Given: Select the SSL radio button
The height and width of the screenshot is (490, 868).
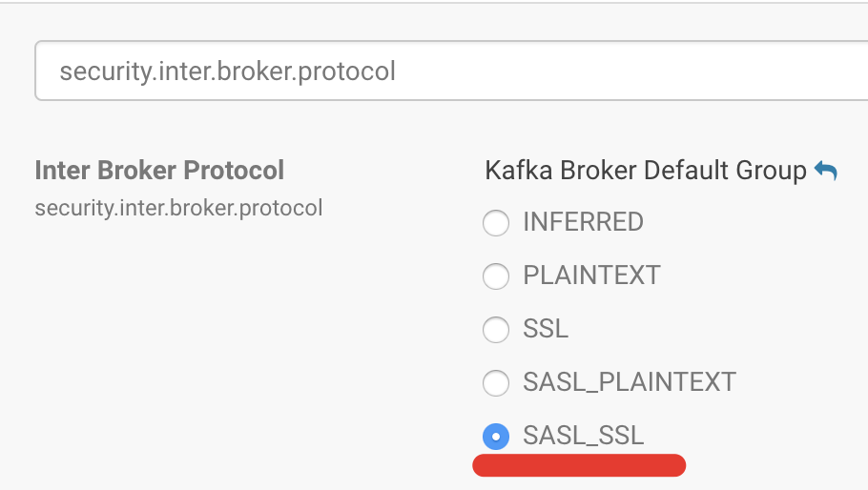Looking at the screenshot, I should coord(496,330).
